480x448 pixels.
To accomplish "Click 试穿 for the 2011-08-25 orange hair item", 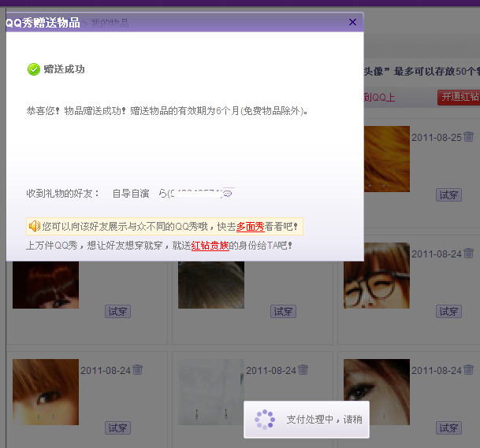I will click(448, 195).
